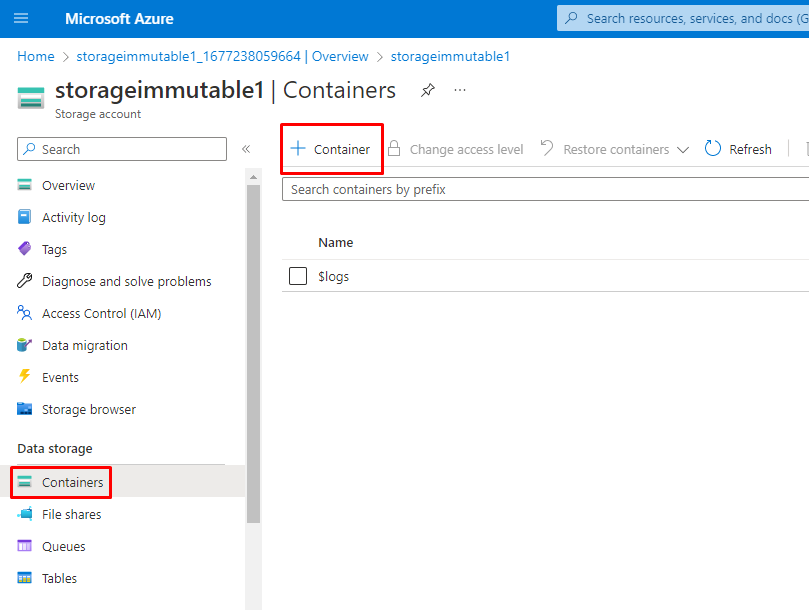Click the Overview sidebar icon
The height and width of the screenshot is (610, 809).
[x=24, y=184]
